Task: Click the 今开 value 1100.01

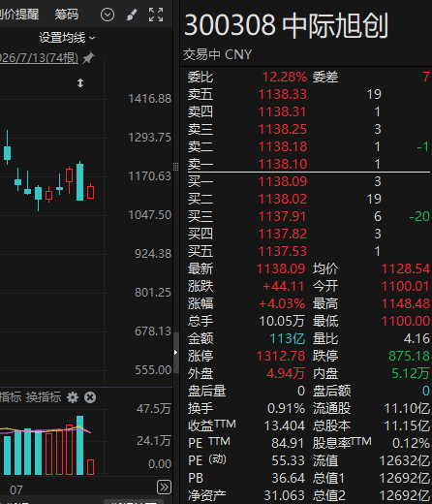Action: point(406,286)
